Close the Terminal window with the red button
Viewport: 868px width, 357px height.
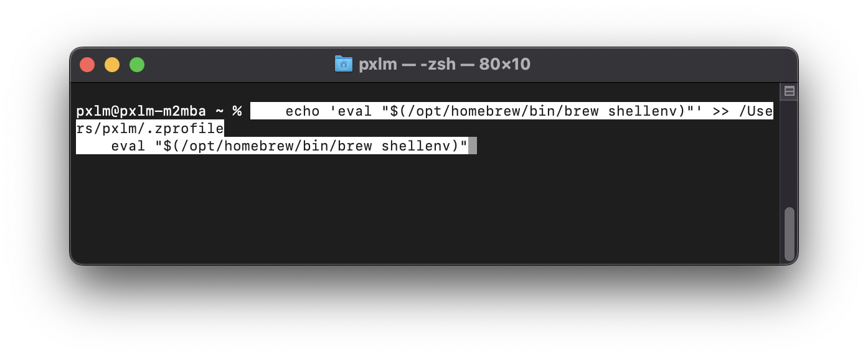87,65
